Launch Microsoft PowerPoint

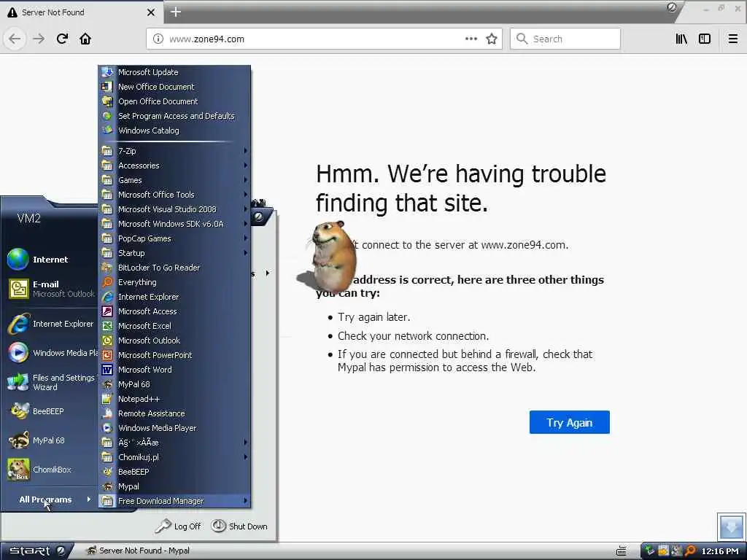point(174,355)
